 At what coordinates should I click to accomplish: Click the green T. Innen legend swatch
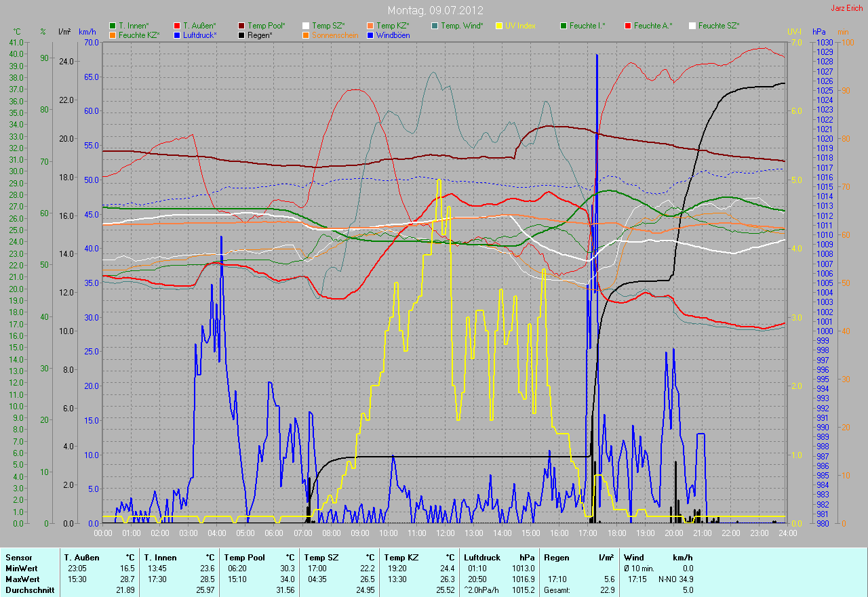[x=113, y=26]
